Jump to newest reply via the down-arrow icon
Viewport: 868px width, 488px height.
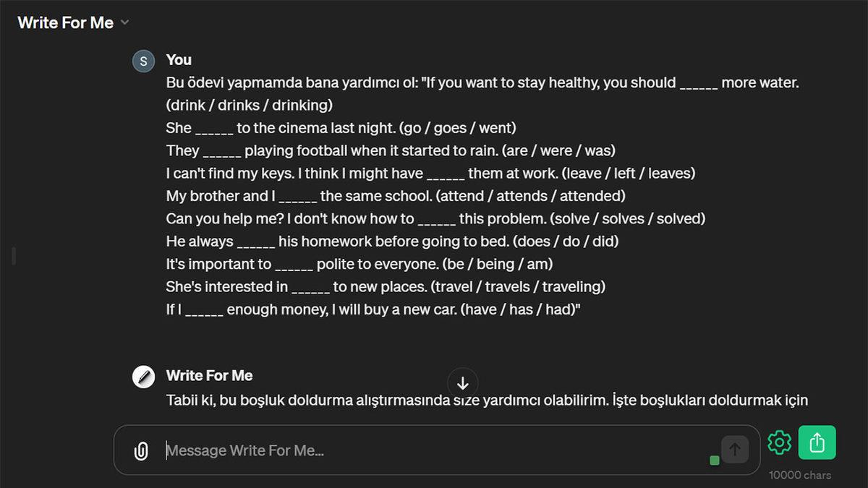click(463, 383)
